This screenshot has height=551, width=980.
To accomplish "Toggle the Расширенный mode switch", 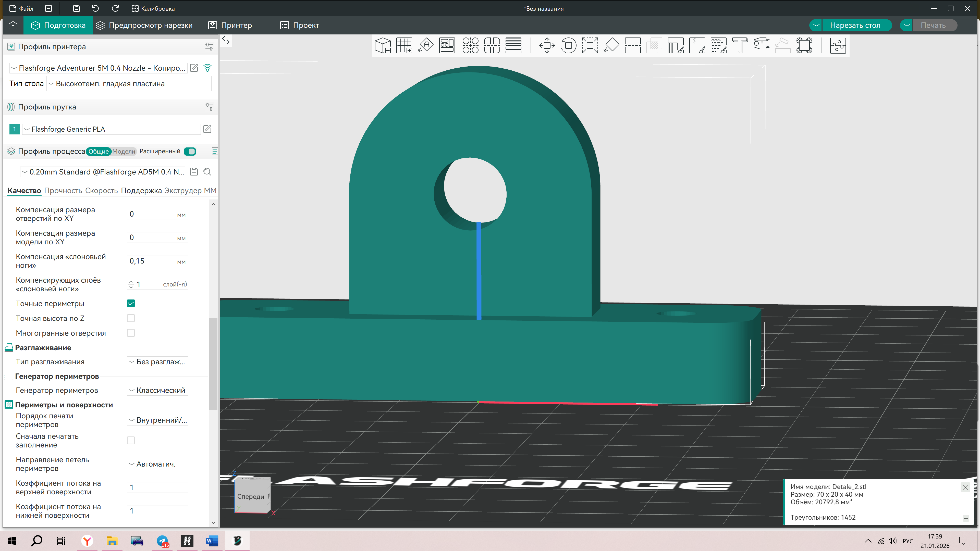I will [x=190, y=151].
